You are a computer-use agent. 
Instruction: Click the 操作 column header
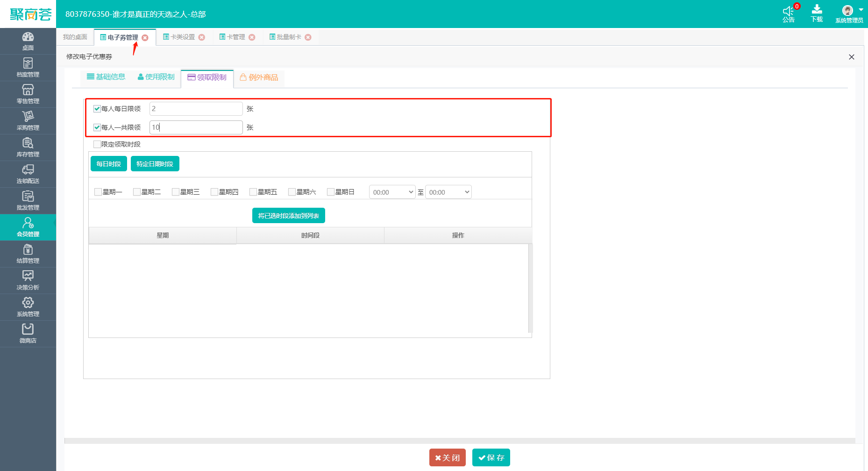[458, 235]
